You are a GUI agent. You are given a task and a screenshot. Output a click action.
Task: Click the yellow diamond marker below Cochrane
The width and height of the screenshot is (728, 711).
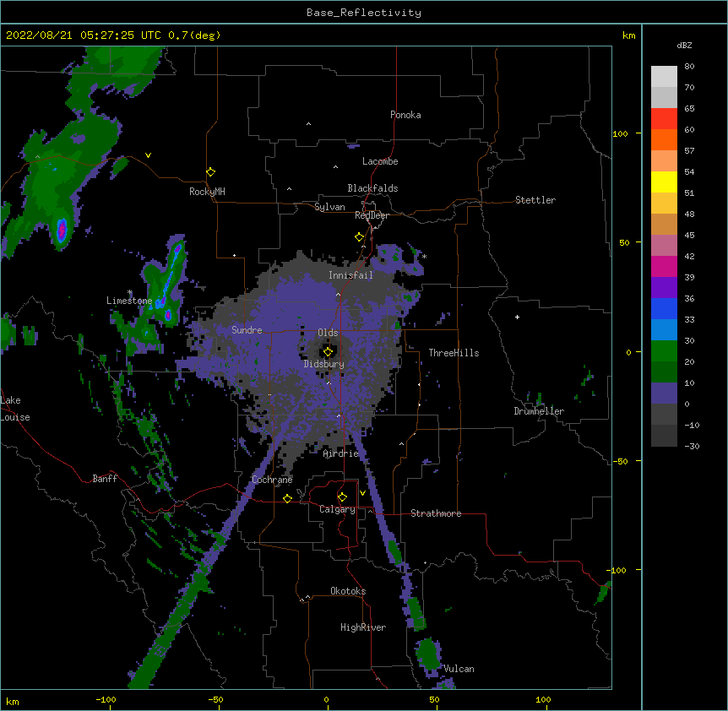pos(287,498)
